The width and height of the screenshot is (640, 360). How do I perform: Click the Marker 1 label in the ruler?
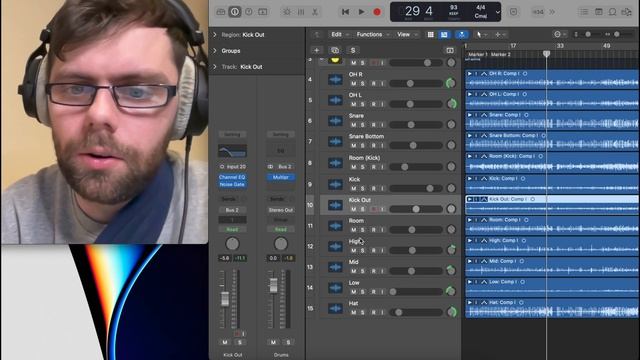[478, 54]
